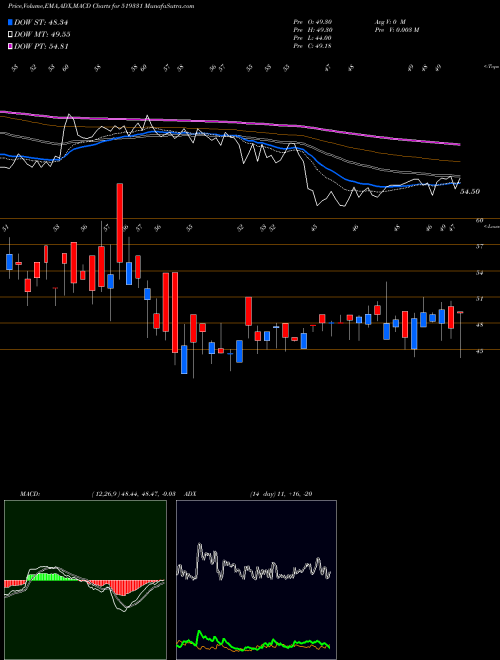Click the 'Avg V: 0 M' volume text
This screenshot has height=660, width=500.
click(389, 21)
